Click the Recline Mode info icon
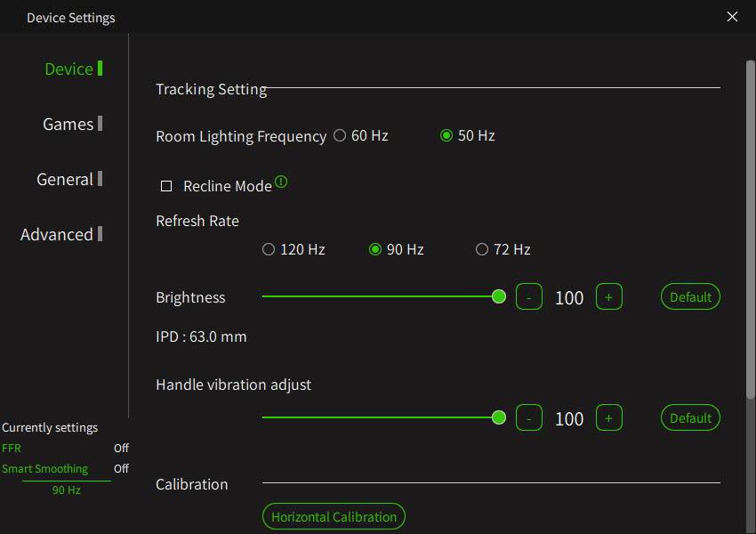Screen dimensions: 756x534 point(281,182)
